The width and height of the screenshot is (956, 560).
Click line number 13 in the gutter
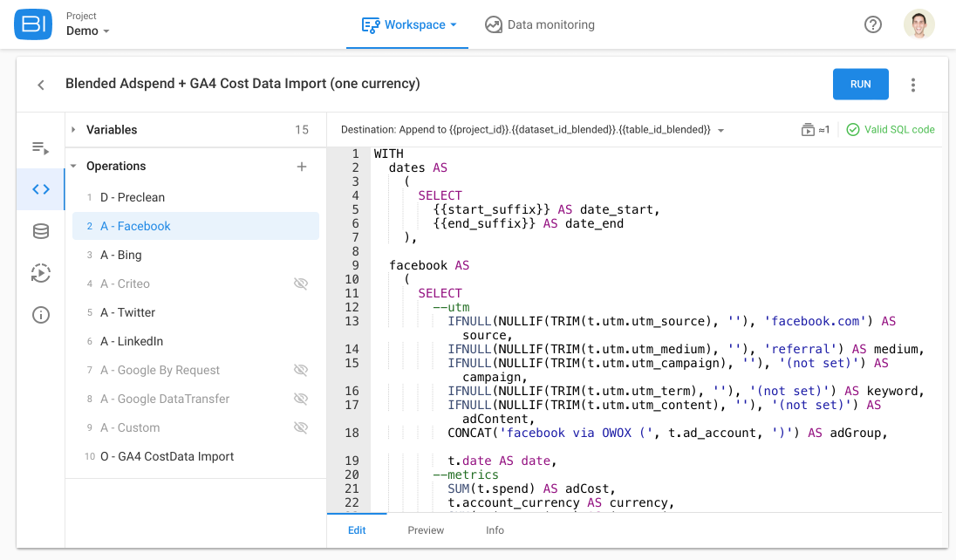click(352, 321)
